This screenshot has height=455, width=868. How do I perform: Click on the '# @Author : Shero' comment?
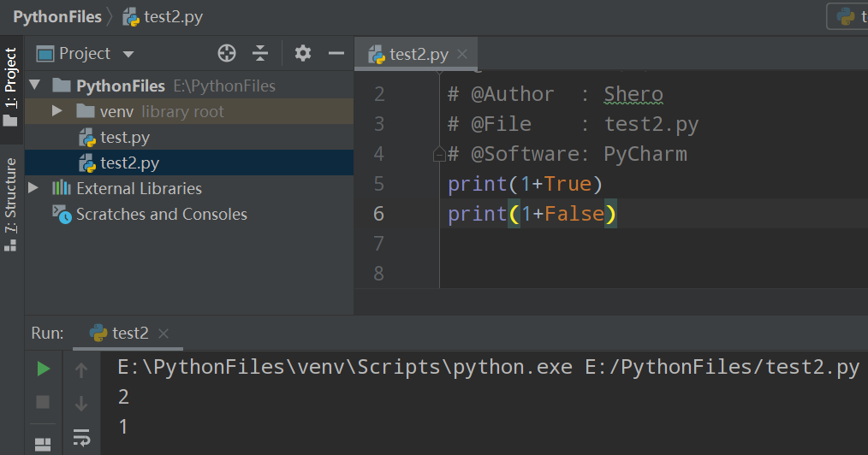pos(556,95)
